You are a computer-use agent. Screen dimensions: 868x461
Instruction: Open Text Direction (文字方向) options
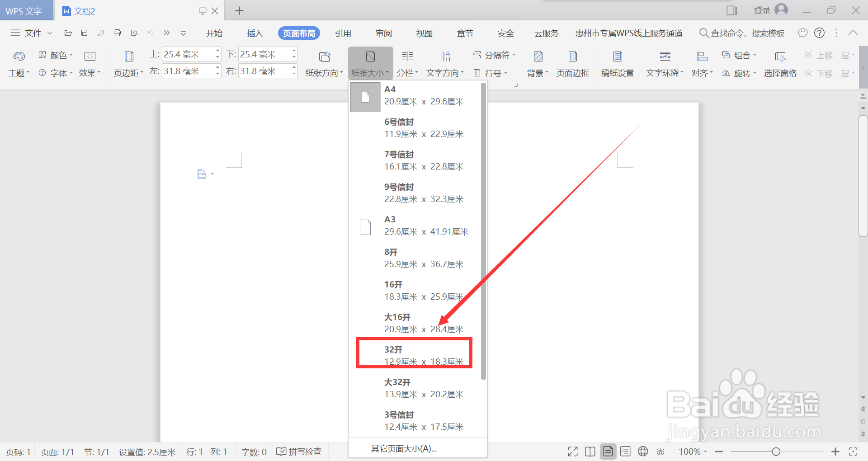point(445,64)
